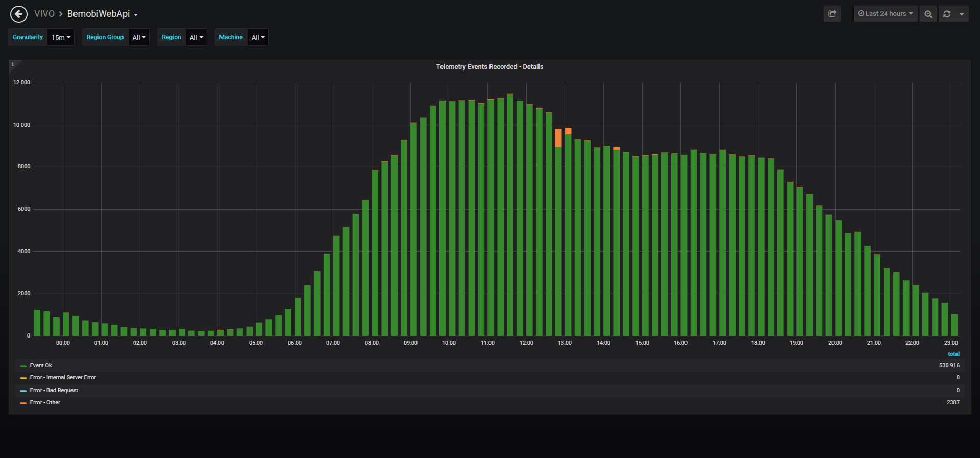980x458 pixels.
Task: Open the Last 24 hours time picker
Action: 886,14
